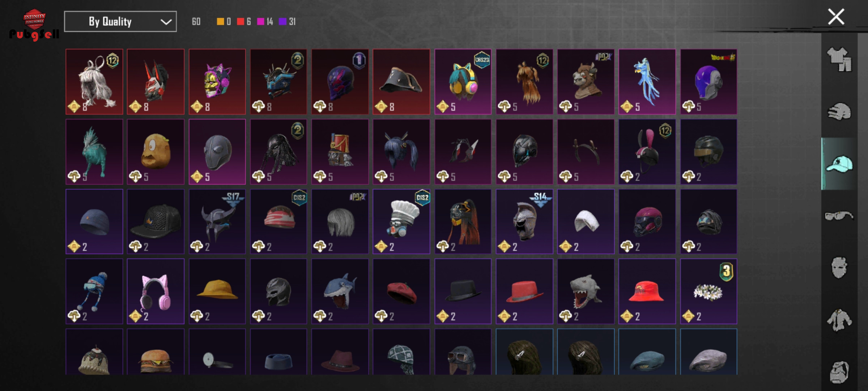Select the cap headgear category tab
Image resolution: width=868 pixels, height=391 pixels.
(x=839, y=164)
